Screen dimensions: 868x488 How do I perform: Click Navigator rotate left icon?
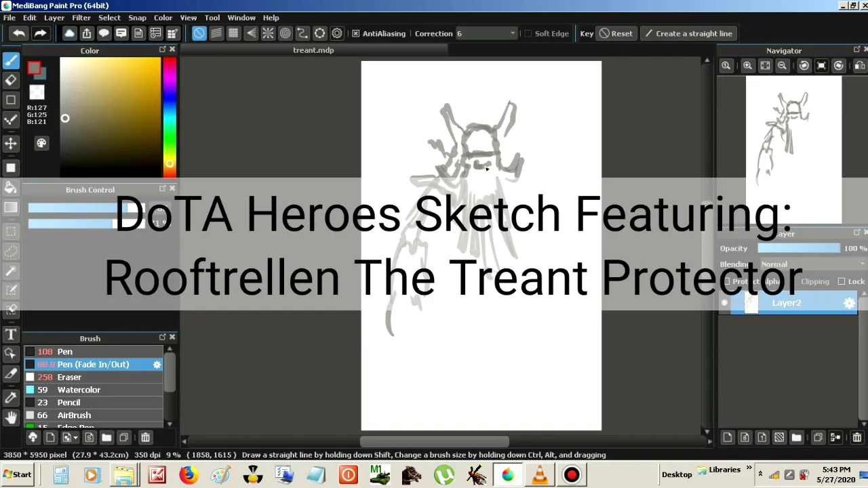click(x=804, y=66)
